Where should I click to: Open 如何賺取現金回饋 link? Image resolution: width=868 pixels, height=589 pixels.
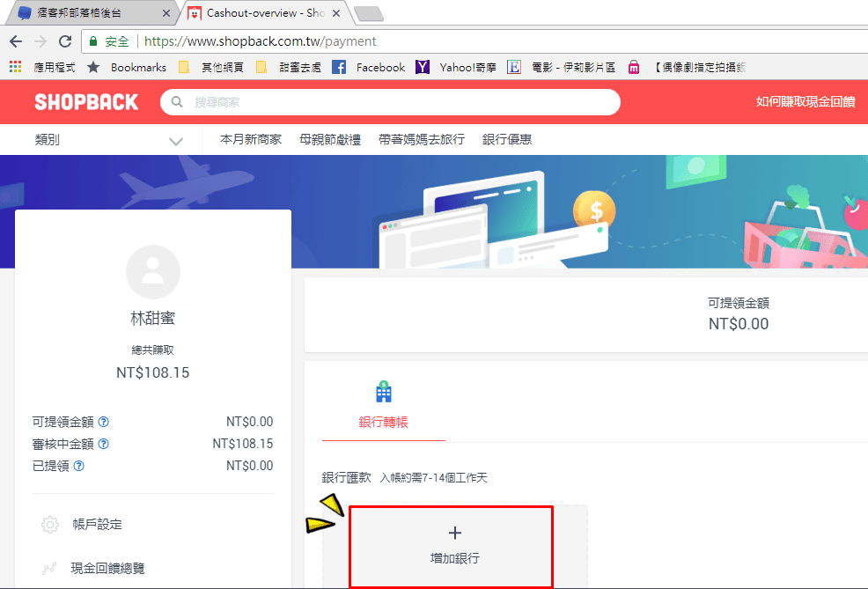805,102
